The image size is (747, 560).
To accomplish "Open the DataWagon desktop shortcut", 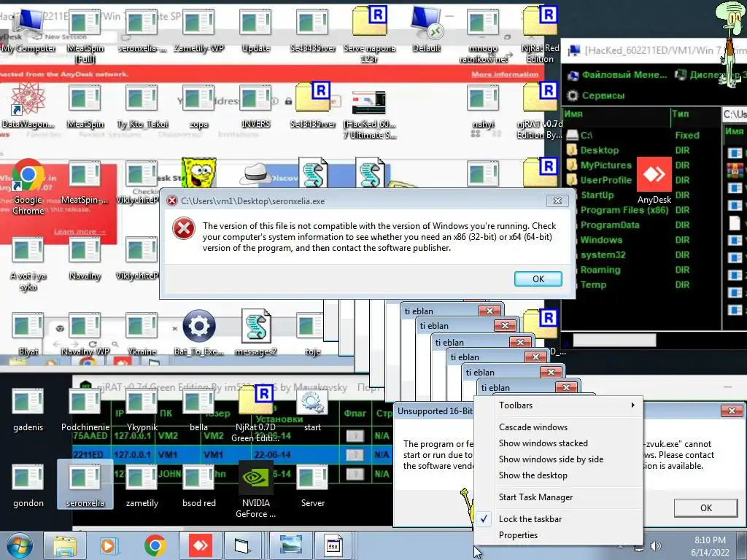I will 28,106.
